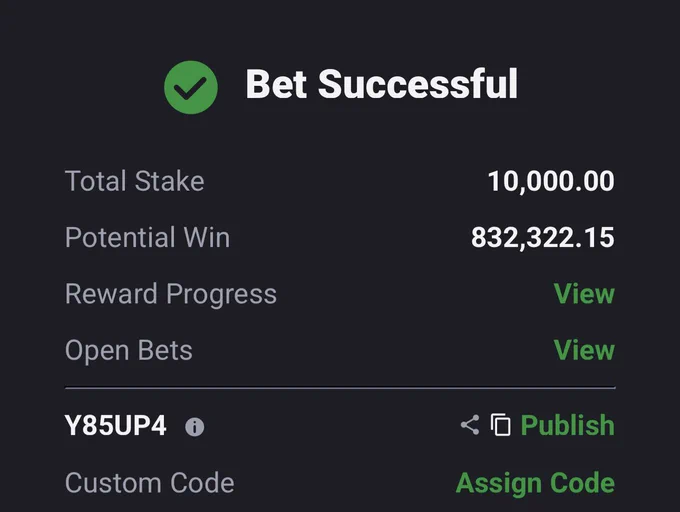The width and height of the screenshot is (680, 512).
Task: Tap the empty dark background above the heading
Action: [340, 26]
